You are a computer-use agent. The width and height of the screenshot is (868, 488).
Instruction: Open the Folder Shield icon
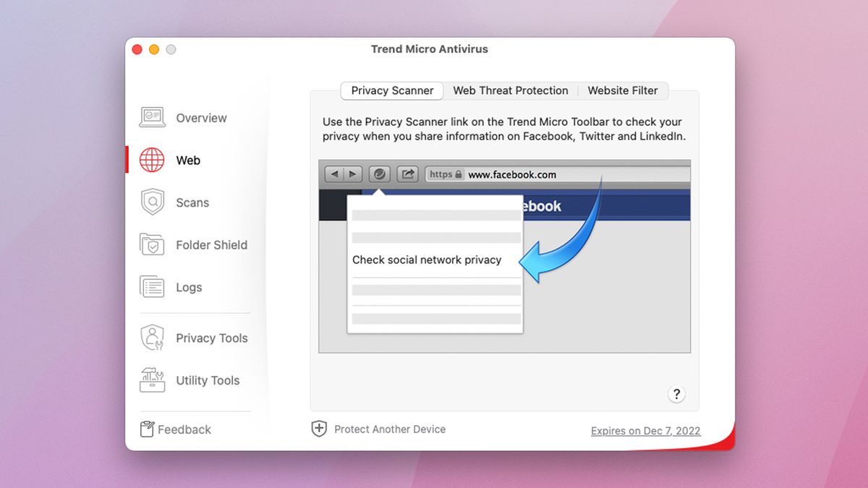[x=152, y=244]
